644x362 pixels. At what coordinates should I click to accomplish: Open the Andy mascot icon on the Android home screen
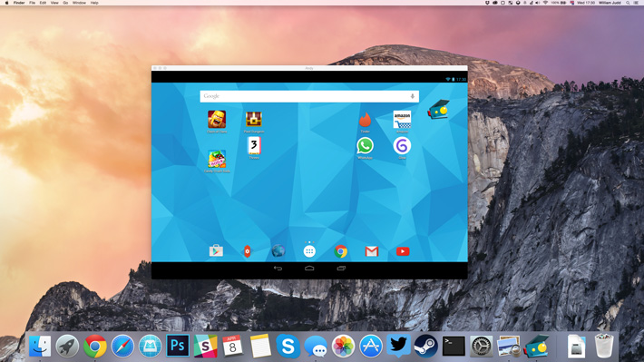pos(438,109)
